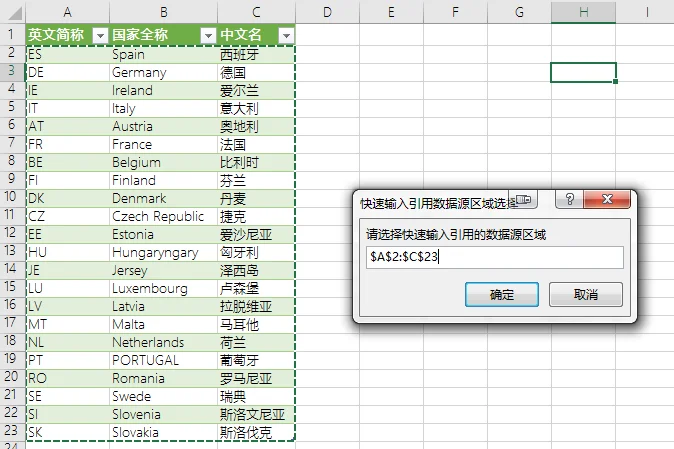674x449 pixels.
Task: Click the help question mark button in dialog
Action: (570, 199)
